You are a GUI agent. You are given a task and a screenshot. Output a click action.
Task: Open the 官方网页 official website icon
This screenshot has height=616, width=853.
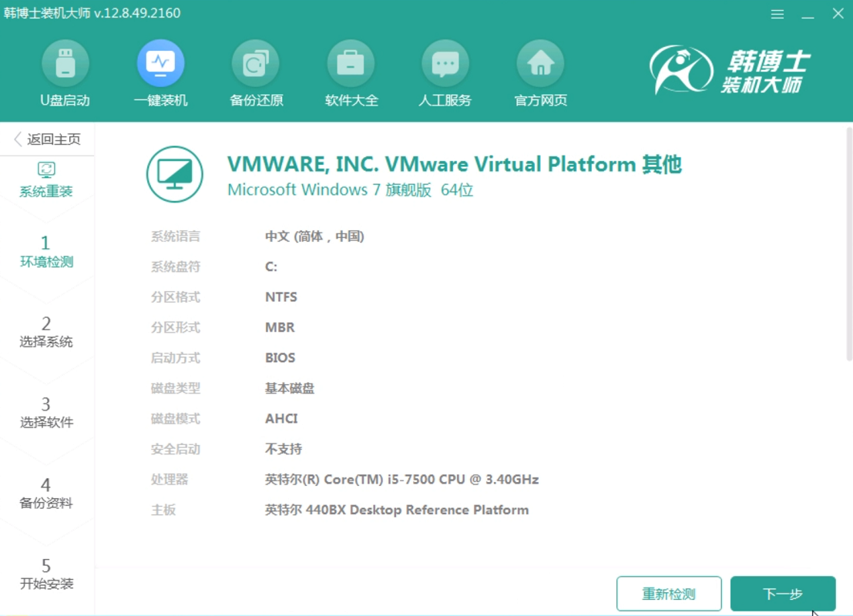coord(541,63)
